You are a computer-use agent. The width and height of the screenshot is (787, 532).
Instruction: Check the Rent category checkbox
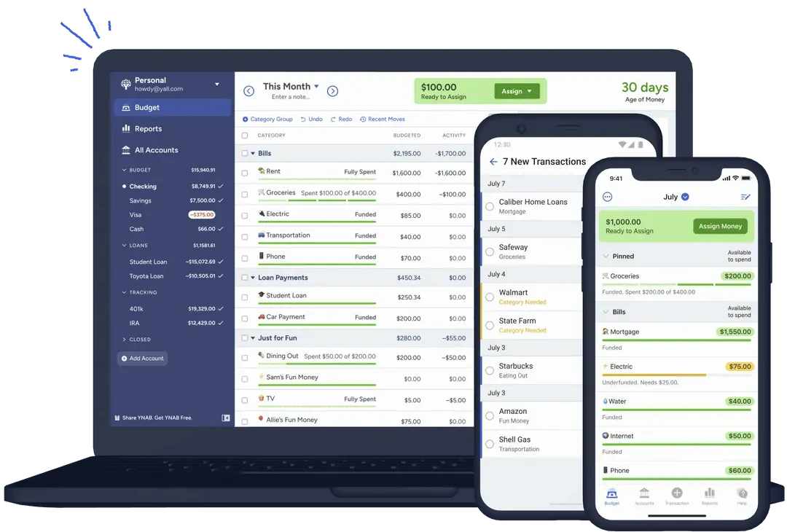244,173
